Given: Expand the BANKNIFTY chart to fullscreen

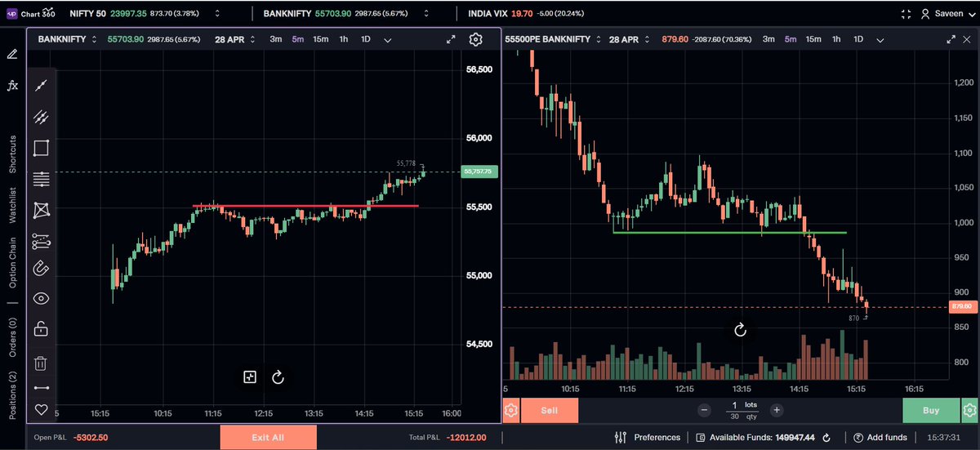Looking at the screenshot, I should 451,39.
